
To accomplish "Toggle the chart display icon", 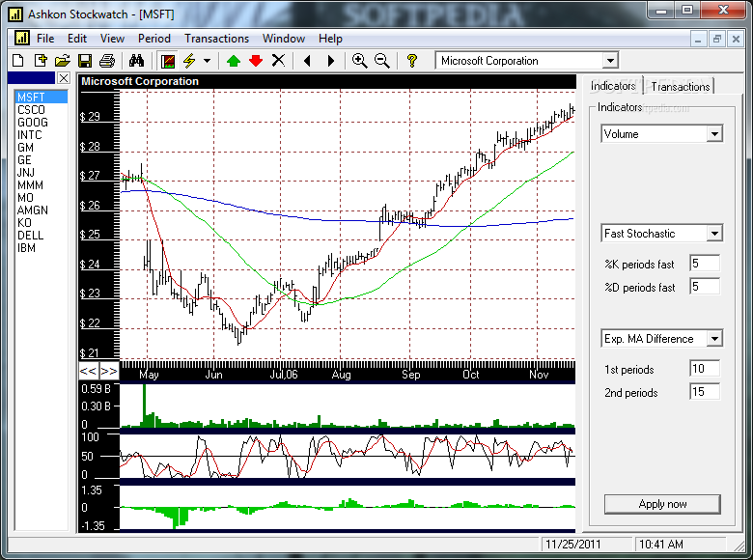I will [x=168, y=61].
